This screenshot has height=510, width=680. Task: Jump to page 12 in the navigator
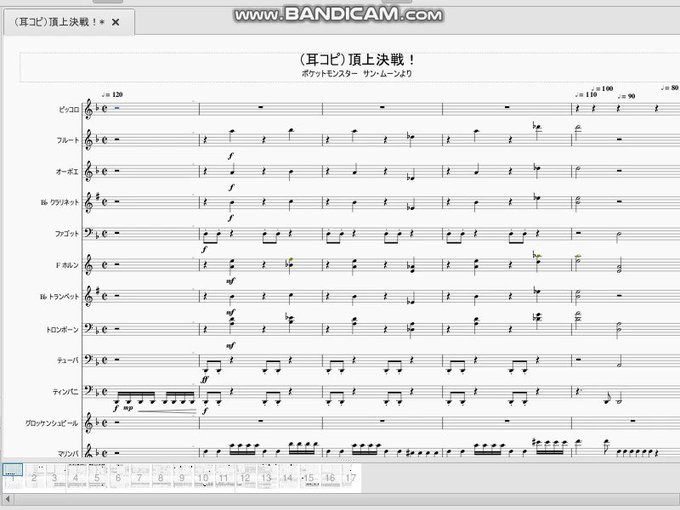[245, 477]
